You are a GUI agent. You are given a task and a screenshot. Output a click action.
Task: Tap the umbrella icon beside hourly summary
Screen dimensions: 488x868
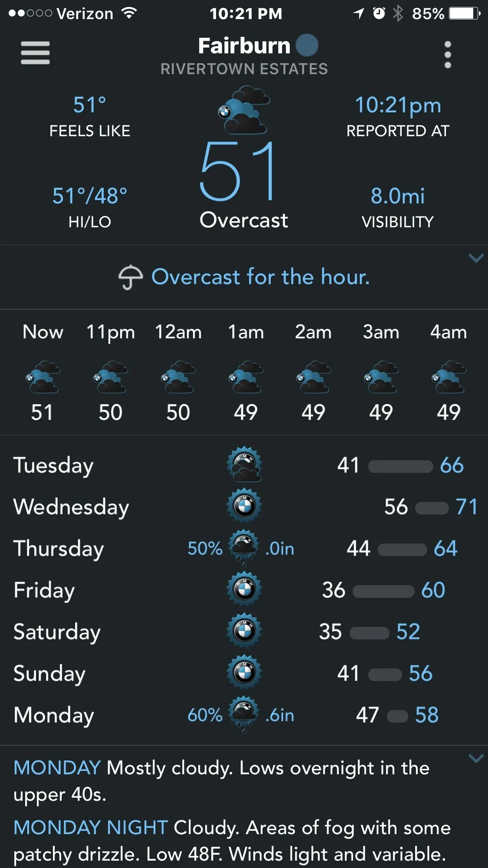coord(130,277)
